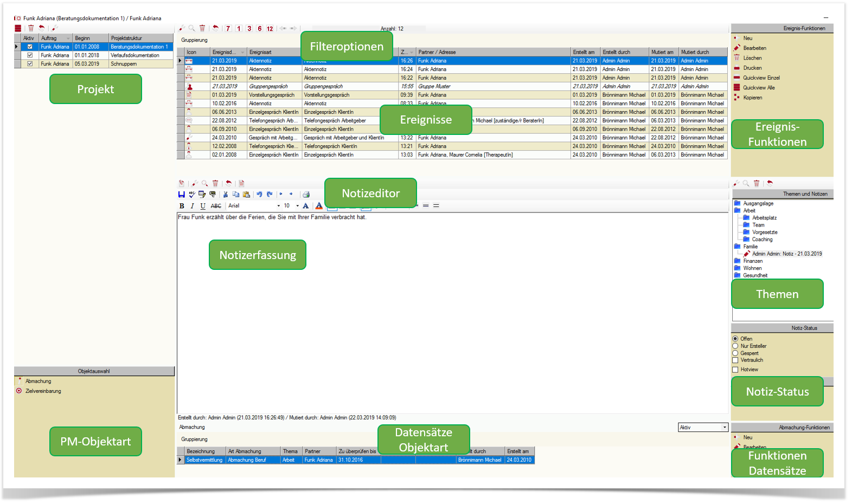
Task: Apply italic formatting
Action: coord(192,206)
